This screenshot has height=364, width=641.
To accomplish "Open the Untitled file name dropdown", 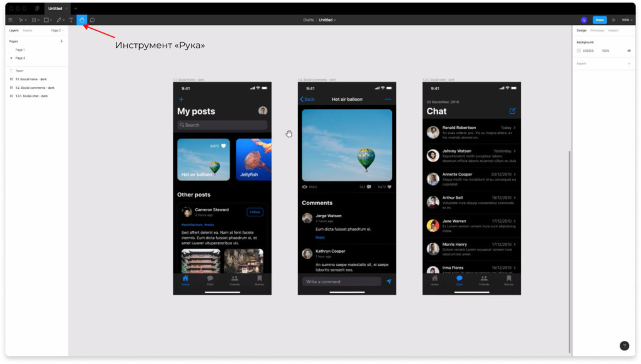I will click(x=327, y=20).
